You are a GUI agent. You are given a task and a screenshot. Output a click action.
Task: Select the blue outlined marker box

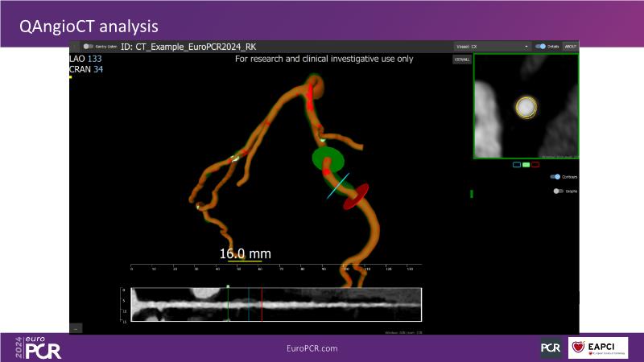coord(517,164)
